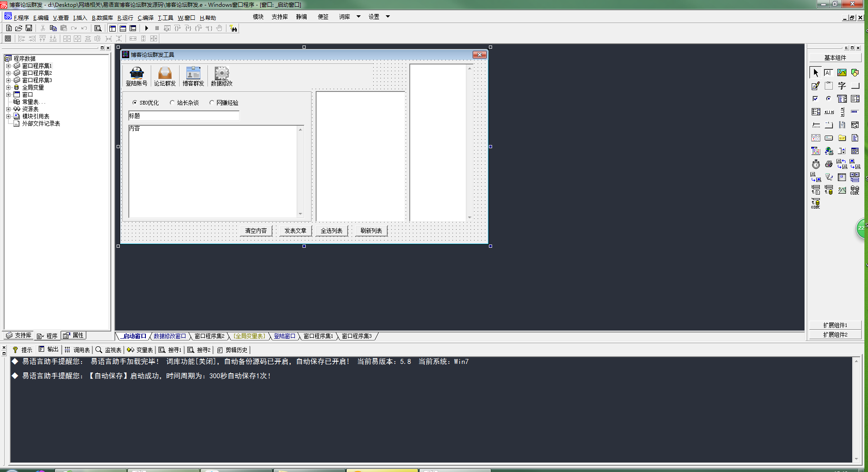Expand the 窗口程序集1 tree node

(8, 66)
